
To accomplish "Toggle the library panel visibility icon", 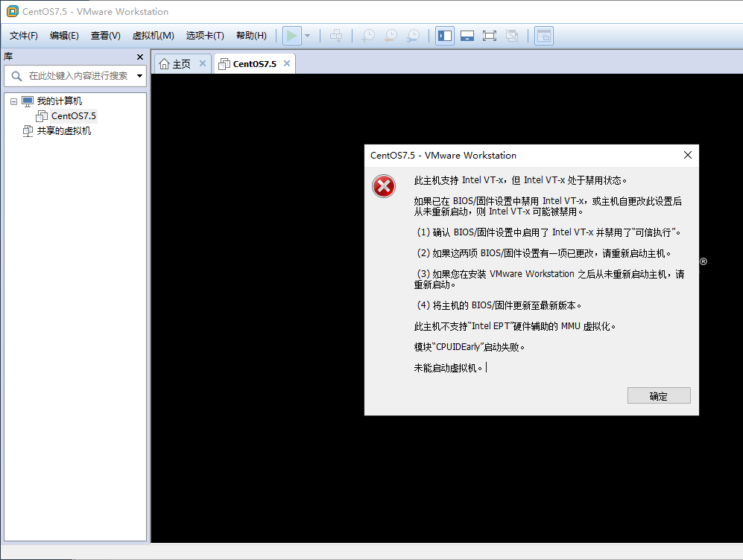I will click(444, 35).
